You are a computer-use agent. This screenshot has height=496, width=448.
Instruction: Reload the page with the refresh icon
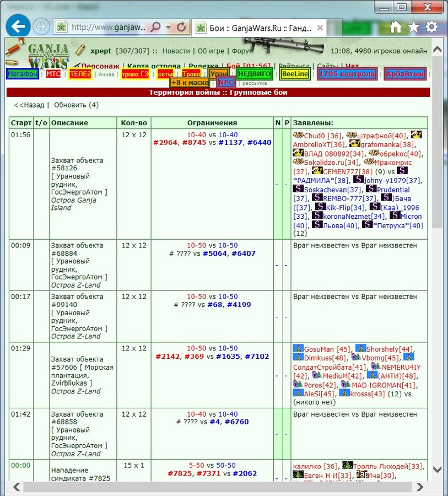pyautogui.click(x=181, y=27)
